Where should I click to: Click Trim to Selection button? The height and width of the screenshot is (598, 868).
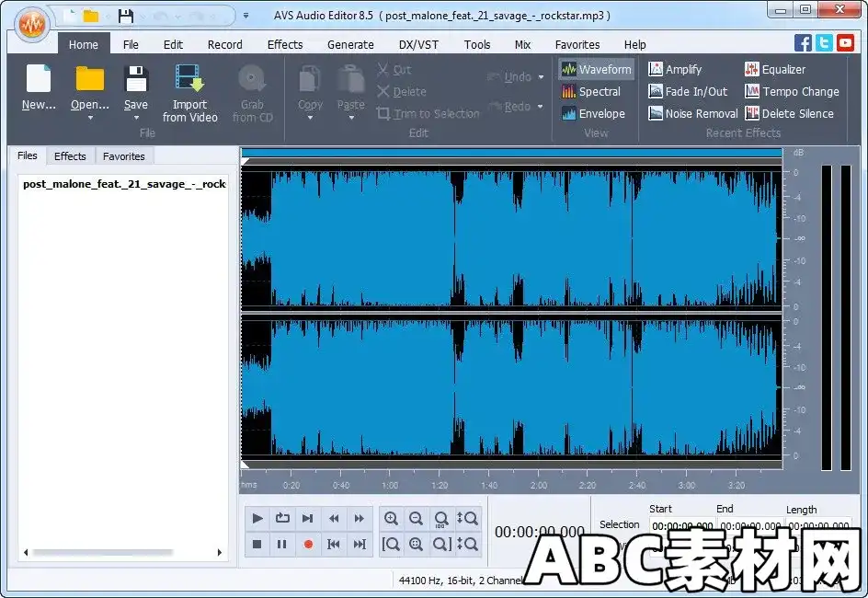[x=428, y=113]
